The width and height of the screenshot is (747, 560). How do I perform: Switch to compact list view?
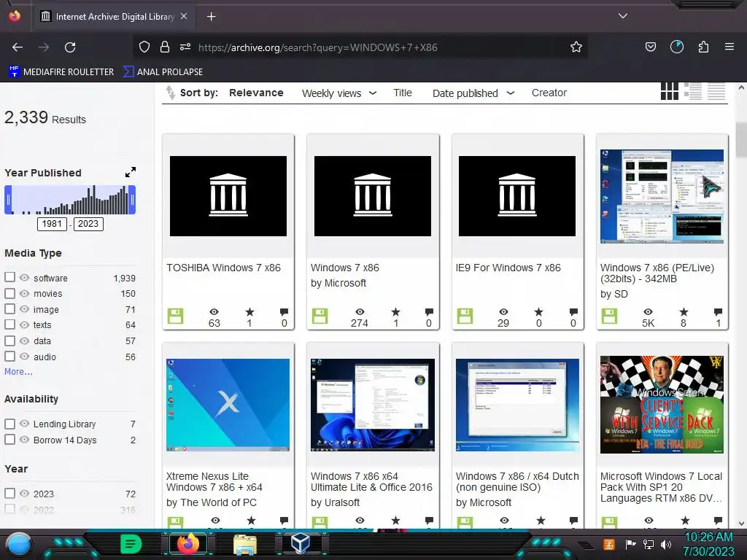(716, 91)
